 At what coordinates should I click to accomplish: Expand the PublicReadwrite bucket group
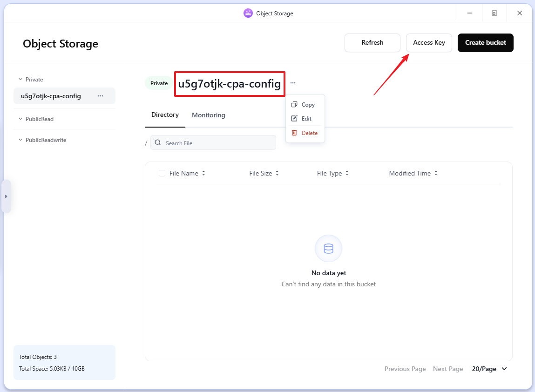[20, 140]
